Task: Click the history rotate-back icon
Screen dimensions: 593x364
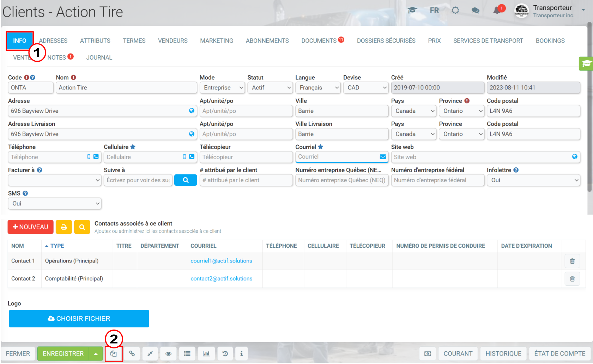Action: pos(225,353)
